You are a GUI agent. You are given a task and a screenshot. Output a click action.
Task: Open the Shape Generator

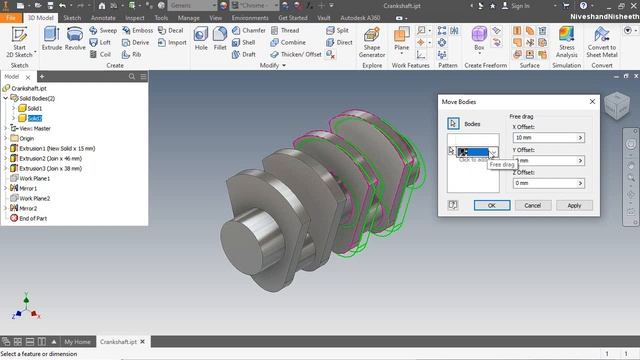tap(372, 42)
